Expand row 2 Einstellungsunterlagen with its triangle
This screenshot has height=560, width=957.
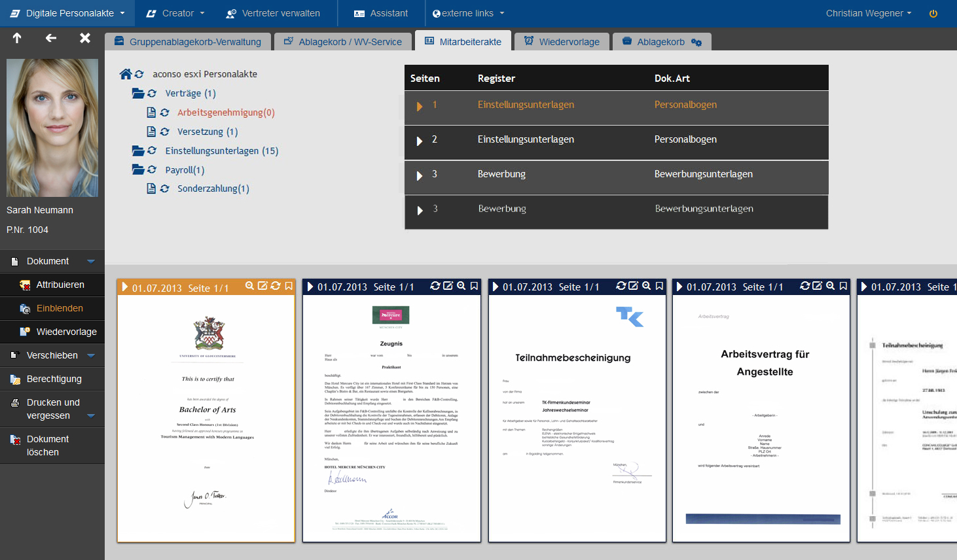point(420,139)
